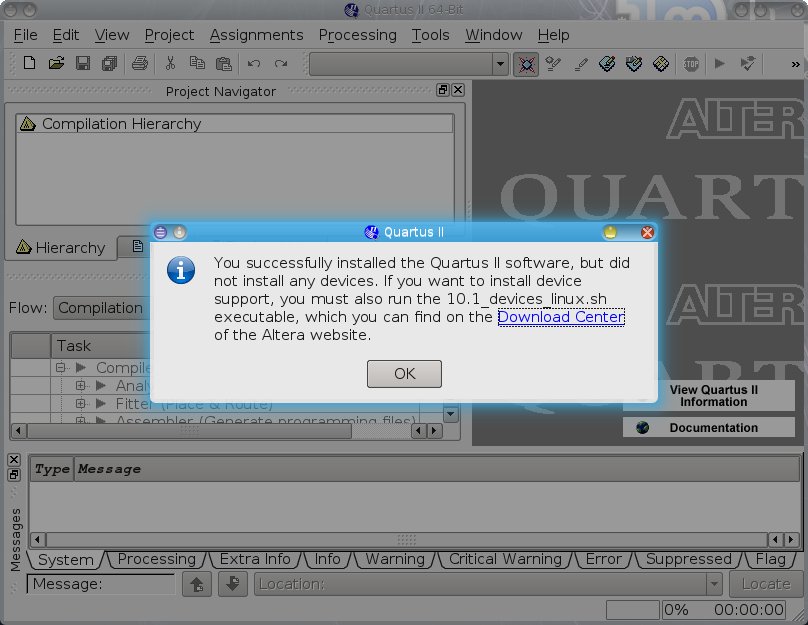The width and height of the screenshot is (808, 625).
Task: Switch to the Critical Warning messages tab
Action: click(x=505, y=559)
